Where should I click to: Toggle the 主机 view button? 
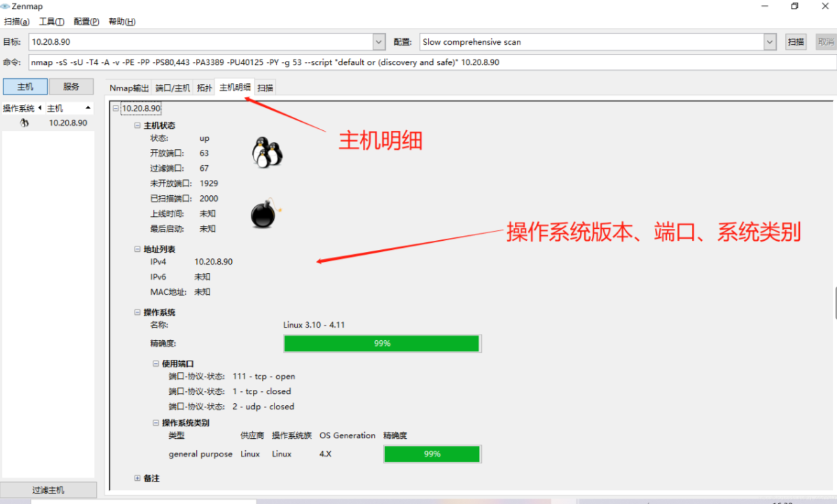pyautogui.click(x=25, y=86)
